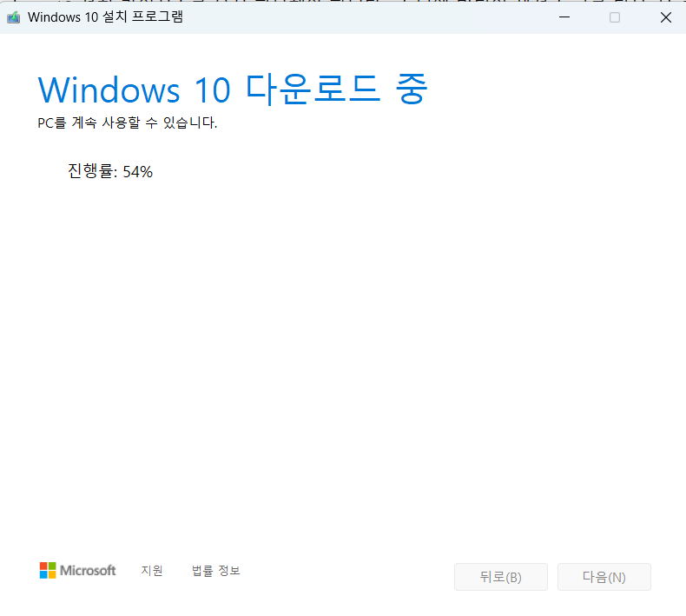Screen dimensions: 686x616
Task: Click the Microsoft logo
Action: click(x=77, y=571)
